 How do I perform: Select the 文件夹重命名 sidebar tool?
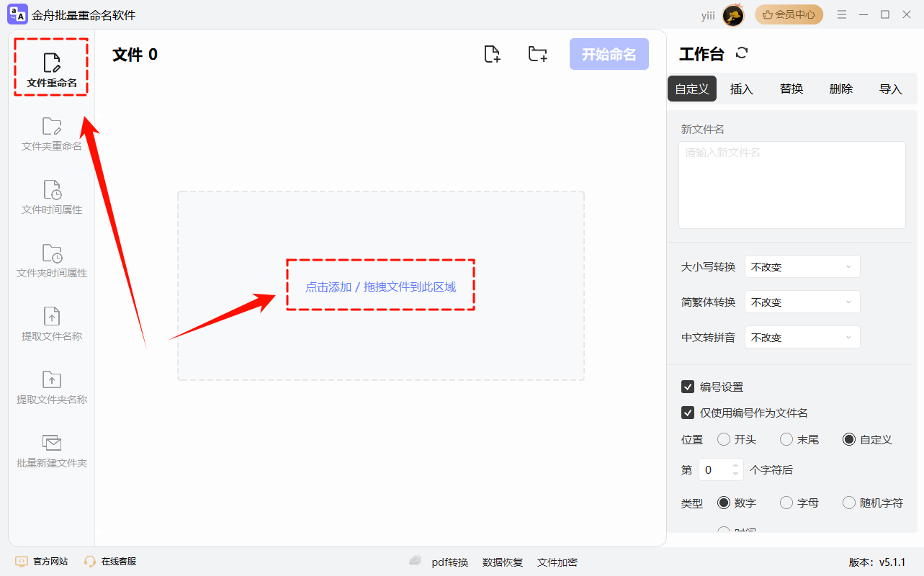click(50, 133)
